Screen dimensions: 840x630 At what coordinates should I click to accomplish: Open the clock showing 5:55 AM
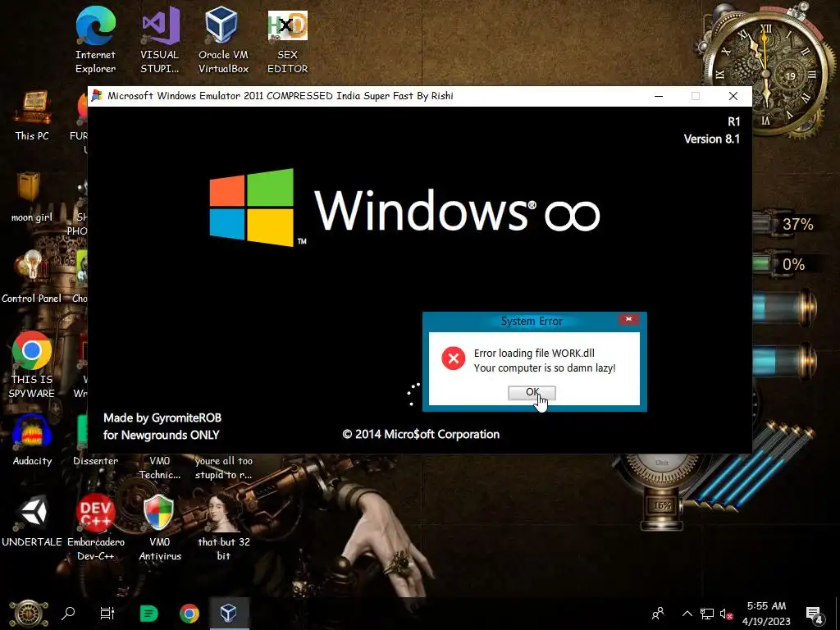coord(766,614)
